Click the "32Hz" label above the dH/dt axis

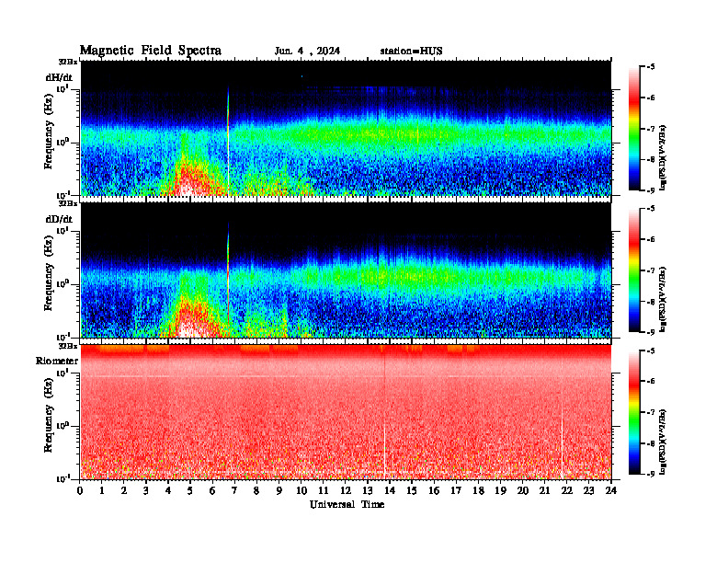click(x=67, y=62)
